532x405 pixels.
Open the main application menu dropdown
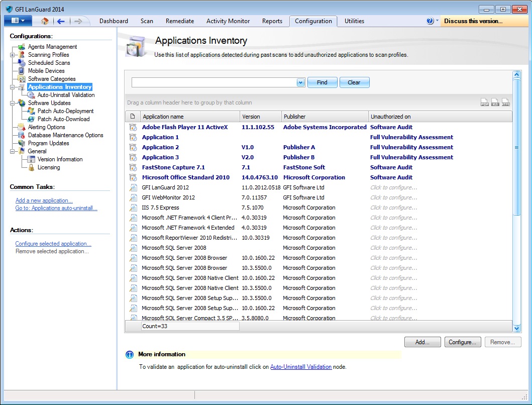18,21
